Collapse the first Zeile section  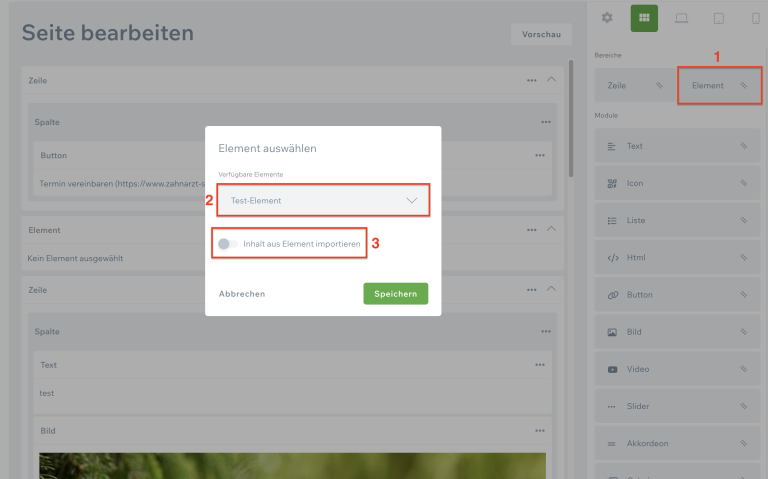click(x=551, y=80)
